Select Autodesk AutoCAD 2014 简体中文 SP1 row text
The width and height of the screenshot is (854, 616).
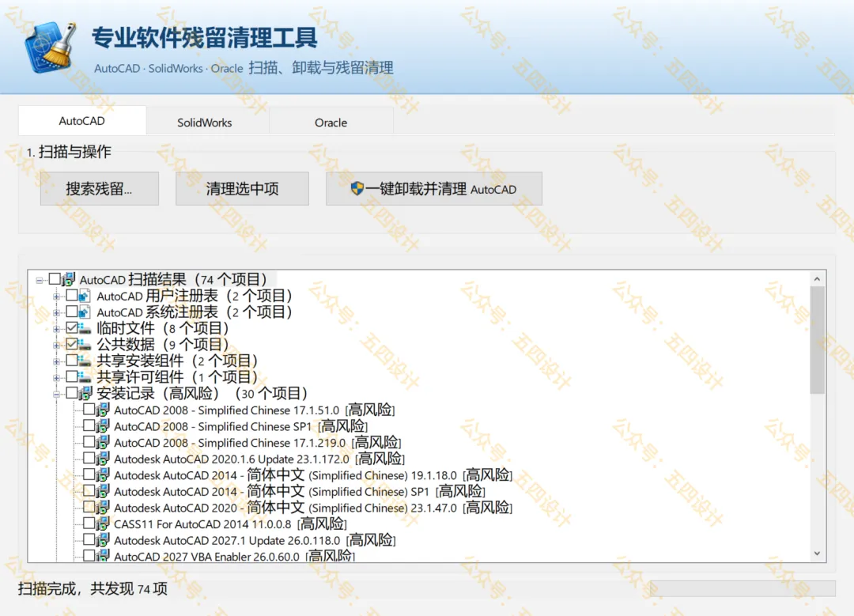point(300,491)
